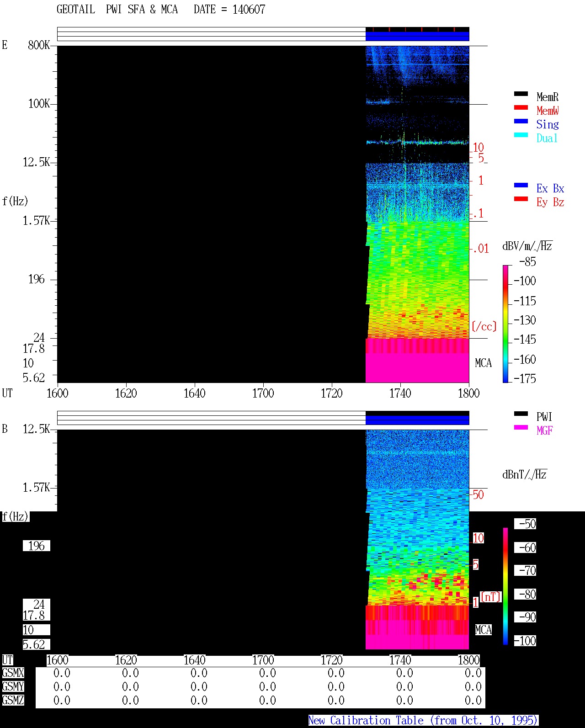The width and height of the screenshot is (585, 728).
Task: Click the MCA label beside the E spectrogram
Action: 483,363
